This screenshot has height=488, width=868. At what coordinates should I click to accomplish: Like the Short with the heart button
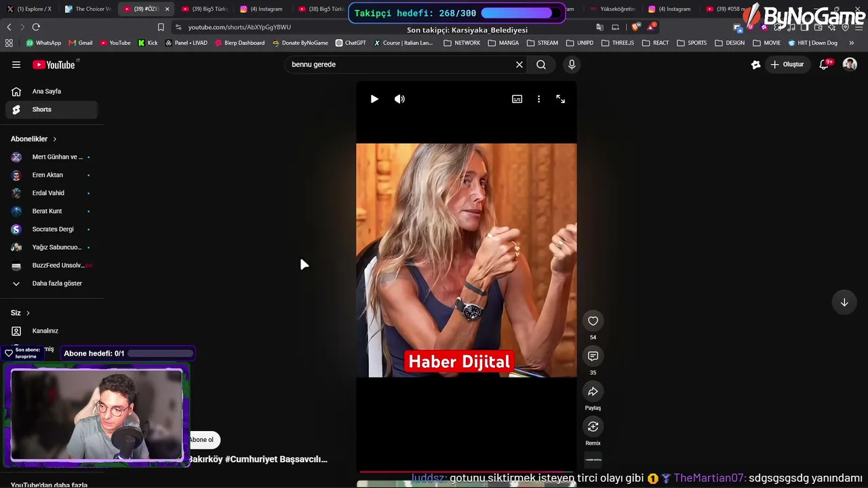point(593,321)
